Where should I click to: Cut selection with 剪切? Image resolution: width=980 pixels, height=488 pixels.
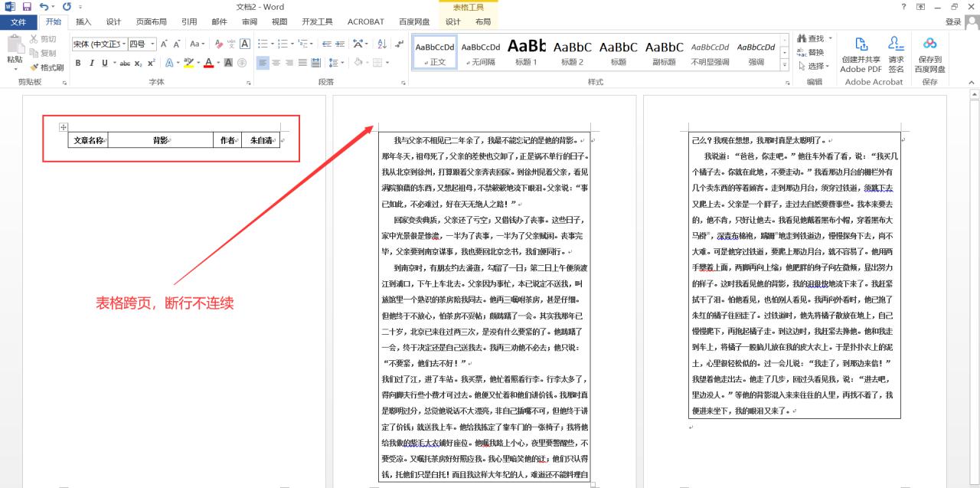(43, 39)
